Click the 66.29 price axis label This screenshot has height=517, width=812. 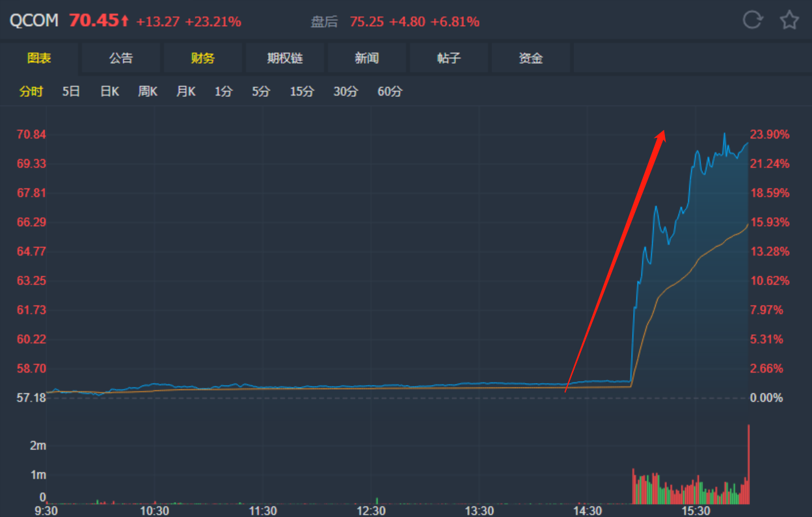click(31, 222)
